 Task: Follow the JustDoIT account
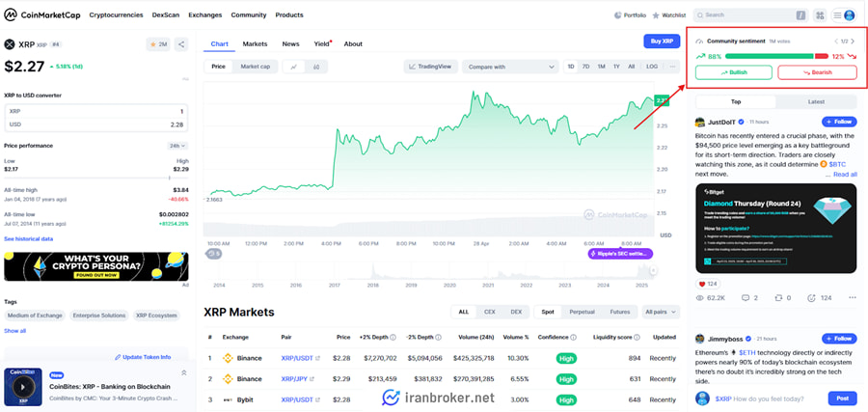click(839, 122)
